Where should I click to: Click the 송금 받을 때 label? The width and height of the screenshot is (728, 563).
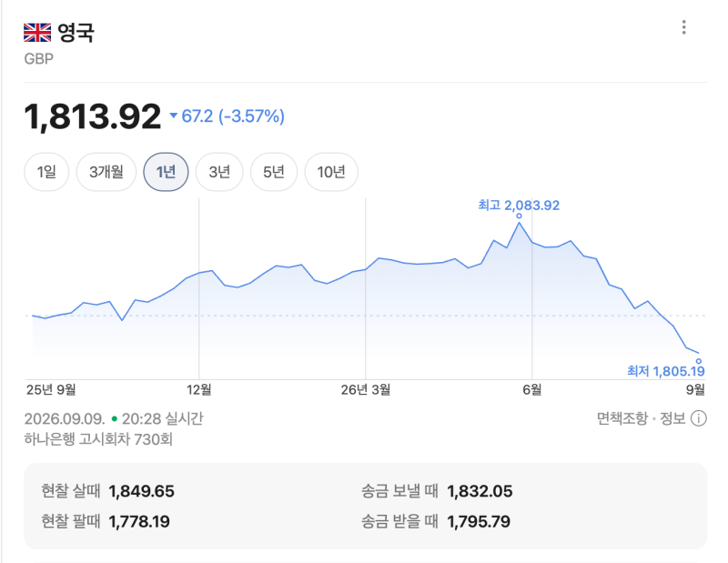[x=399, y=521]
